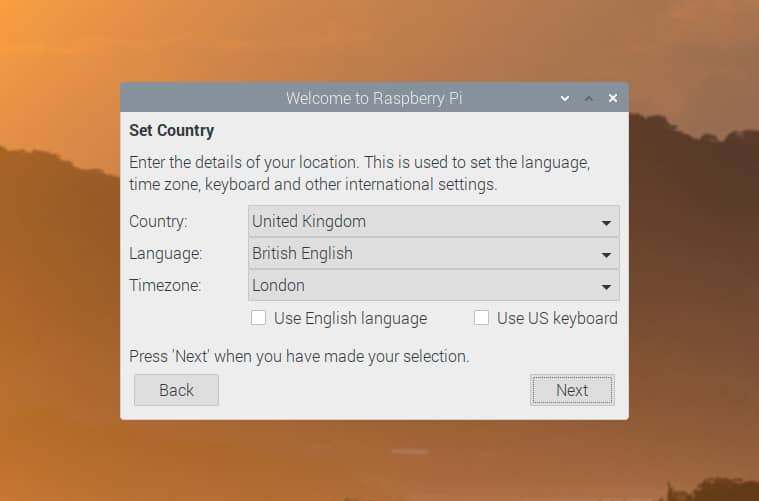This screenshot has width=759, height=501.
Task: Click the Language: label
Action: (166, 254)
